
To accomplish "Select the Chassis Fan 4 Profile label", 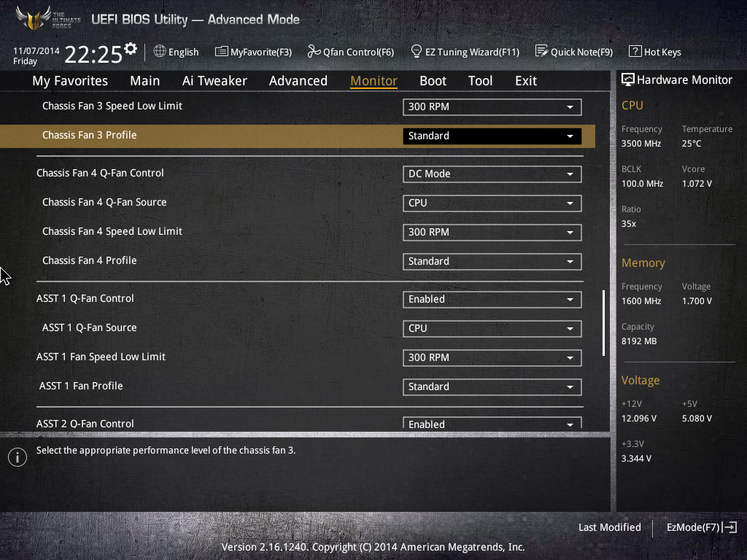I will point(89,260).
